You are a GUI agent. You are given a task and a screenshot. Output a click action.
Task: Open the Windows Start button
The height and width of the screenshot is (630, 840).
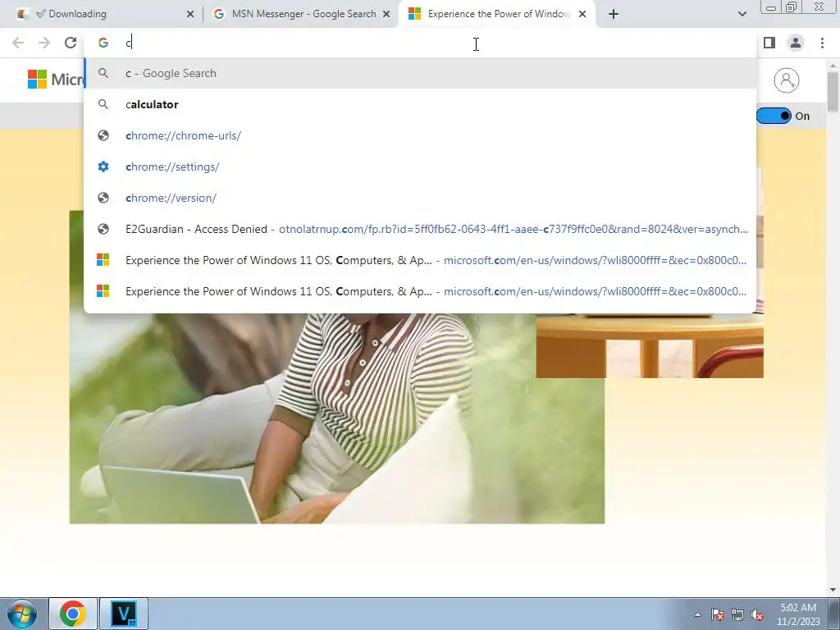[22, 614]
